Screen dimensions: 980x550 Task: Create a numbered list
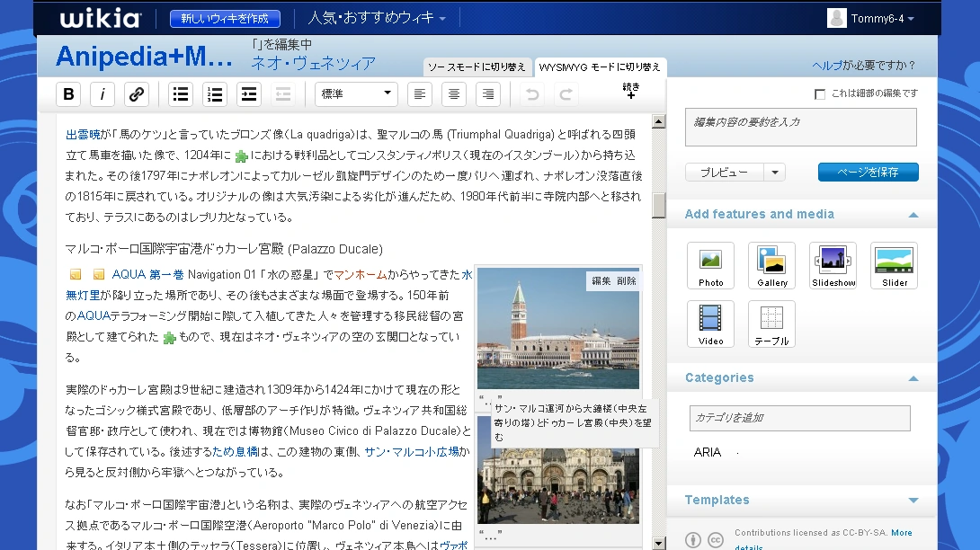(215, 94)
